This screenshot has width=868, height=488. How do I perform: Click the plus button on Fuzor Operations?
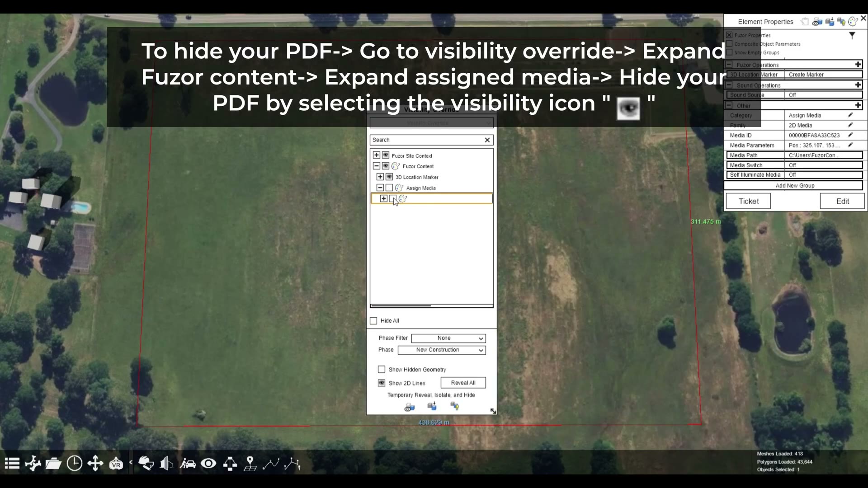point(858,65)
